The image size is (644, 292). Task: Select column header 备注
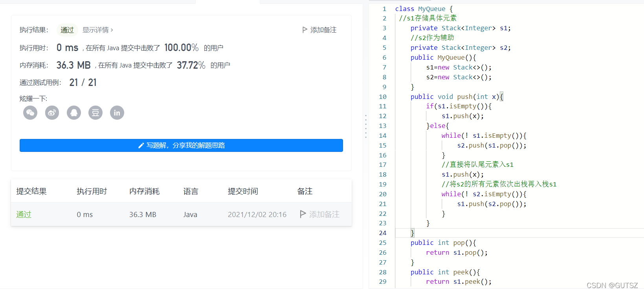tap(305, 191)
